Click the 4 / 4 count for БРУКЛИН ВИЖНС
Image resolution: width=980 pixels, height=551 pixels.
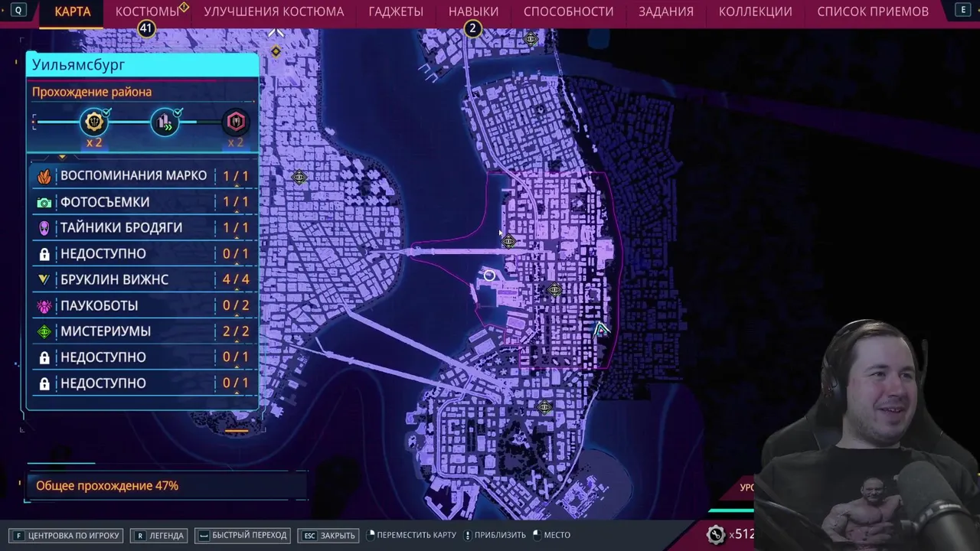coord(236,280)
